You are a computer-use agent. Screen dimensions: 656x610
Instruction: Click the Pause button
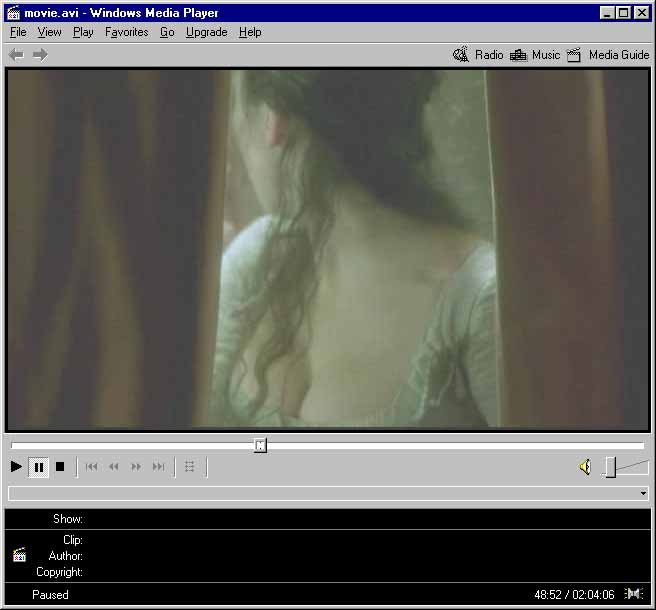pos(38,467)
